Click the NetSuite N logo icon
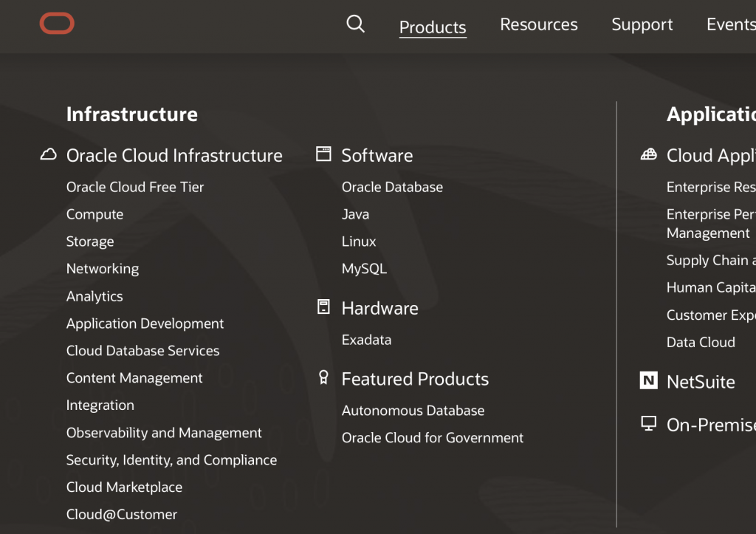 tap(648, 380)
